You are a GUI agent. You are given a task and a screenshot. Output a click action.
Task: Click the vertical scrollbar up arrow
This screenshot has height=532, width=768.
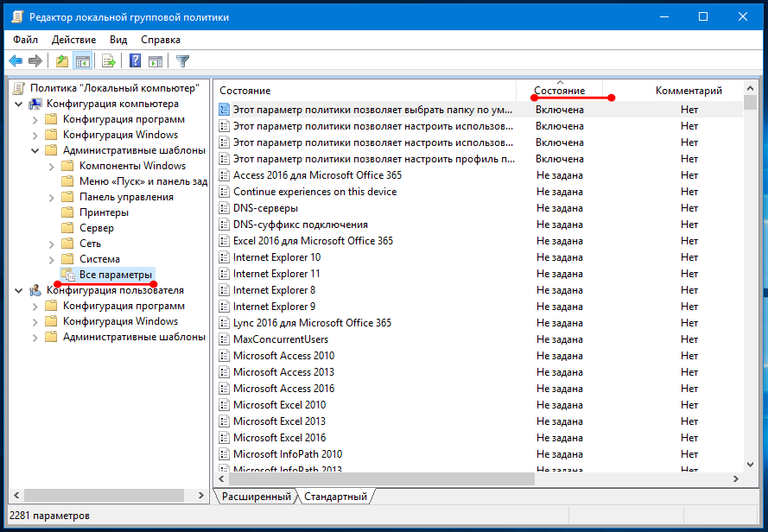pyautogui.click(x=751, y=88)
